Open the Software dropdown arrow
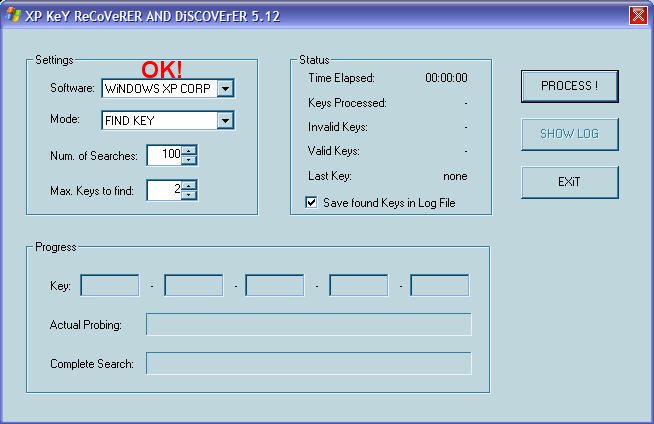Viewport: 654px width, 424px height. pyautogui.click(x=225, y=88)
